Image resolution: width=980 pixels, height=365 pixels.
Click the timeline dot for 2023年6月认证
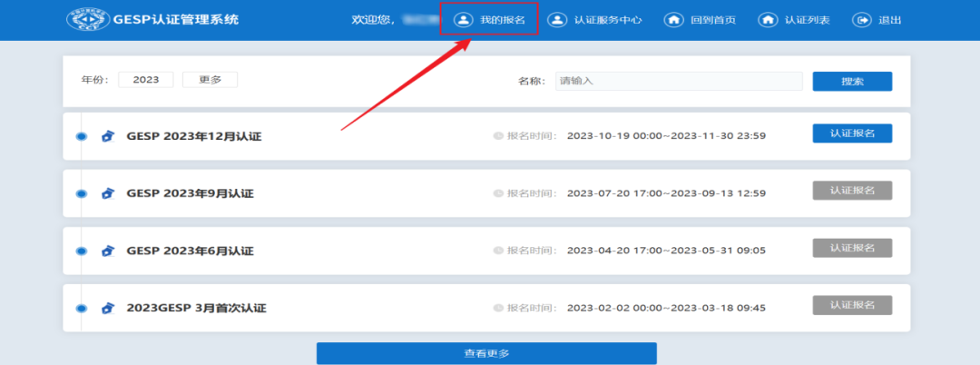point(82,251)
